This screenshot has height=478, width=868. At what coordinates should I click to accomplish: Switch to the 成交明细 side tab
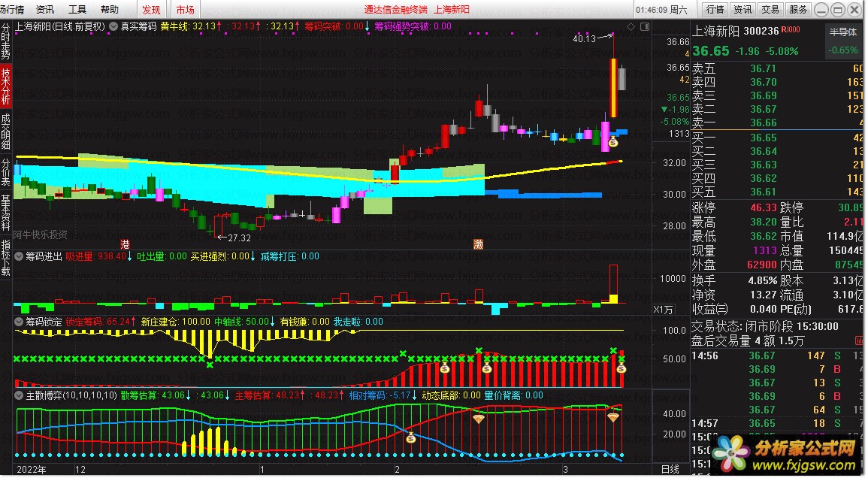click(x=5, y=132)
